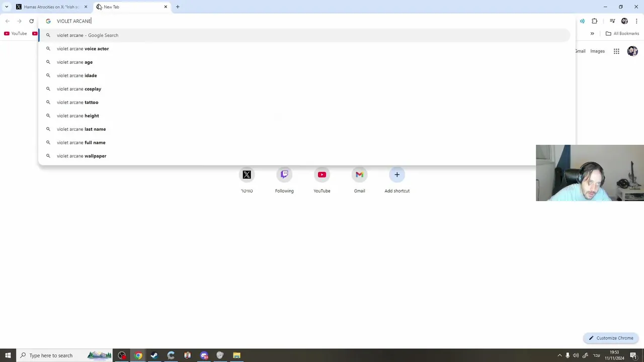This screenshot has width=644, height=362.
Task: Show hidden bookmarks with double chevron
Action: [x=592, y=34]
